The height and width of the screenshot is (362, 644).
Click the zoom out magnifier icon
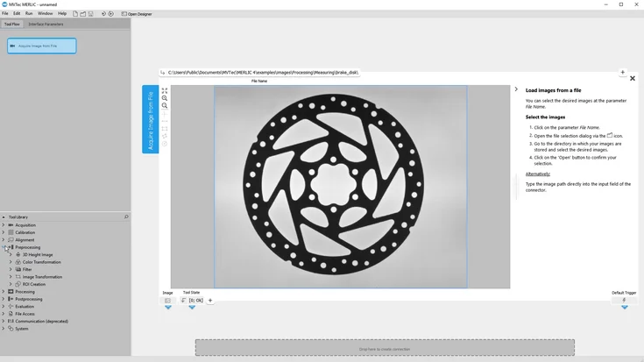[x=165, y=106]
